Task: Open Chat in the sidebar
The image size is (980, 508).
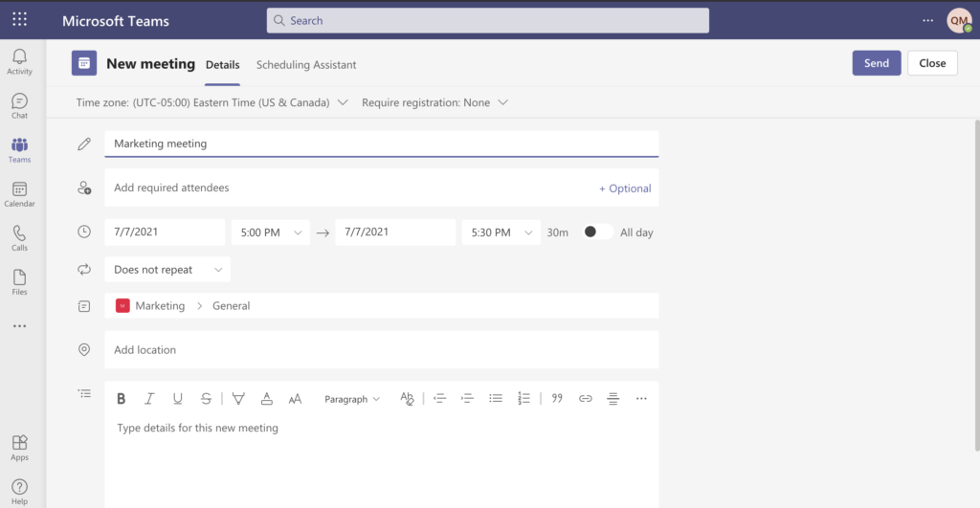Action: click(19, 106)
